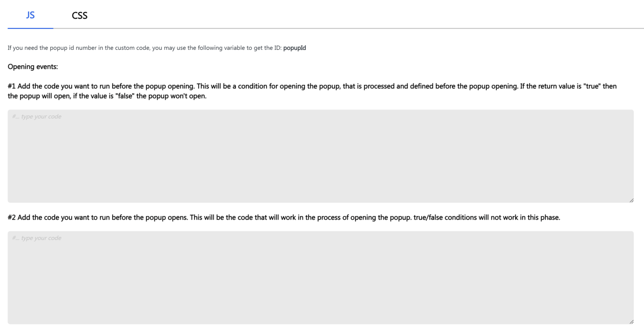The width and height of the screenshot is (644, 330).
Task: Select the JS tab
Action: tap(31, 15)
